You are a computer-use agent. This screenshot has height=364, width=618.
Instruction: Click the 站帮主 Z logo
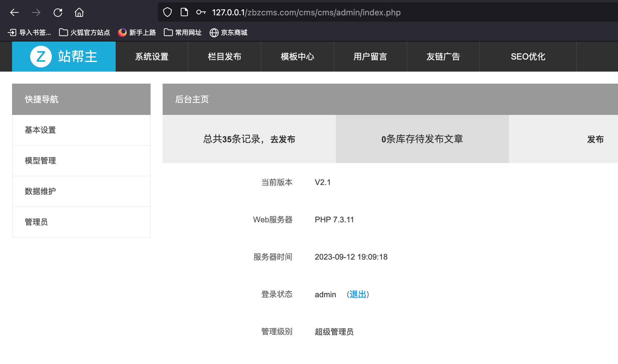[64, 57]
